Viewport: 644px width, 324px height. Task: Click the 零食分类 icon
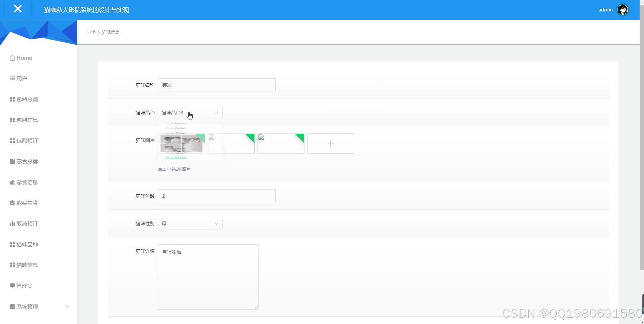coord(12,161)
